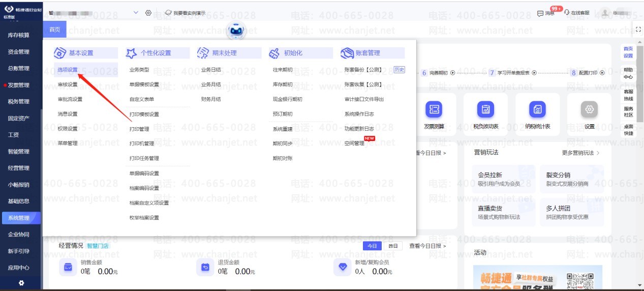Open 库存期初 under 初始化

[283, 84]
